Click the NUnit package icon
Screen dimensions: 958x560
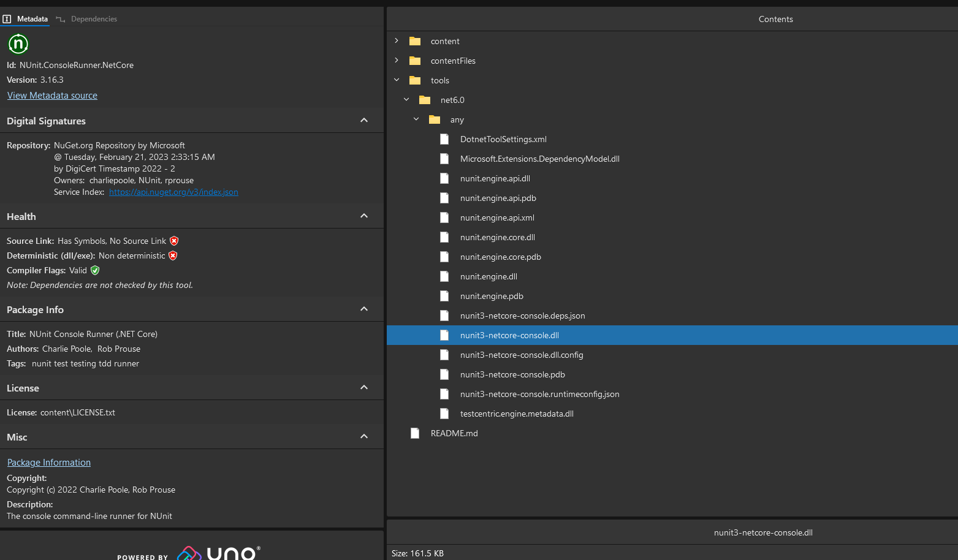(18, 44)
